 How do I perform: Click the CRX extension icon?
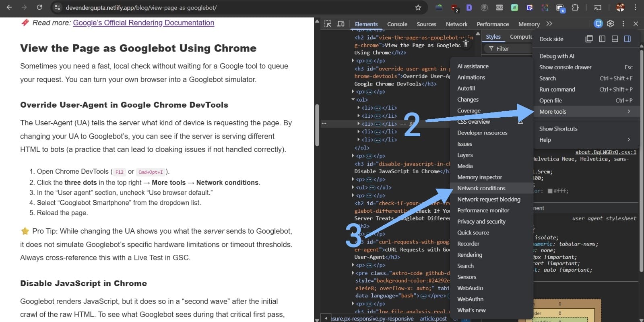(x=499, y=7)
